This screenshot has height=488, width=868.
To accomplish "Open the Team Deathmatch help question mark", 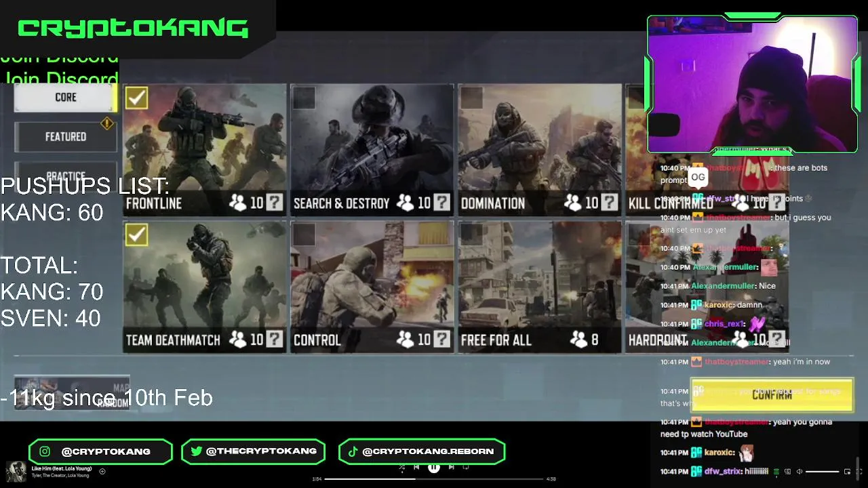I will click(274, 339).
